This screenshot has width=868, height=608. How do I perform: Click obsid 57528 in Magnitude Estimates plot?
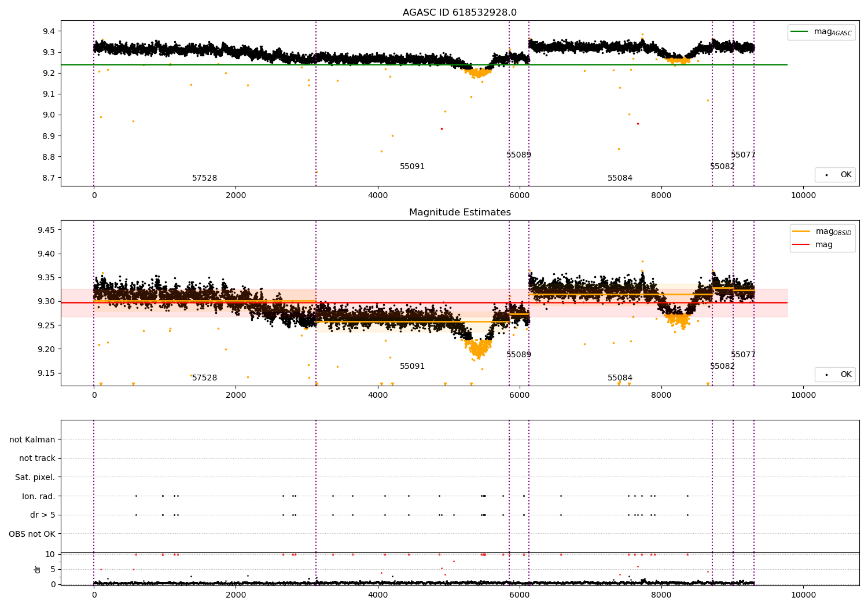pyautogui.click(x=205, y=378)
